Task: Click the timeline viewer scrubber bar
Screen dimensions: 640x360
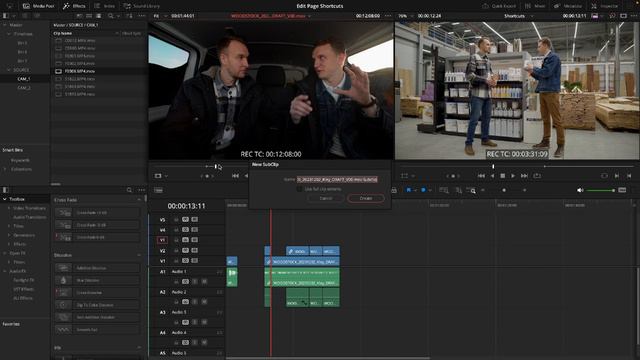Action: pyautogui.click(x=517, y=167)
